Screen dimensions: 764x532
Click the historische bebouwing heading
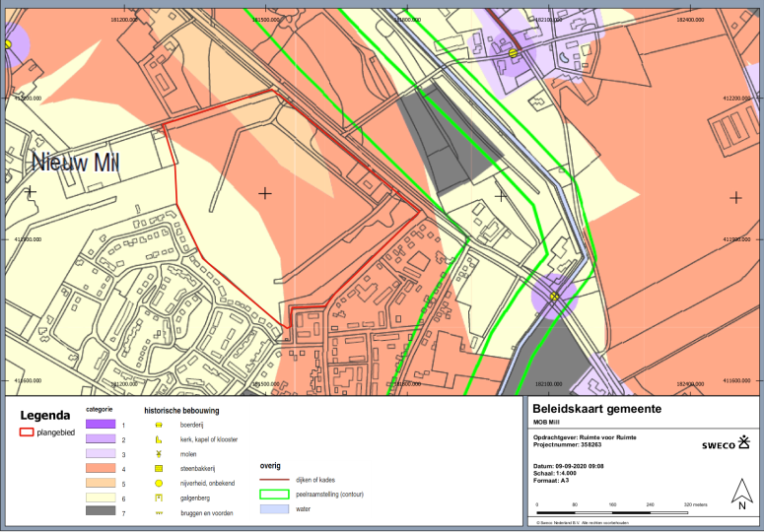pos(181,411)
